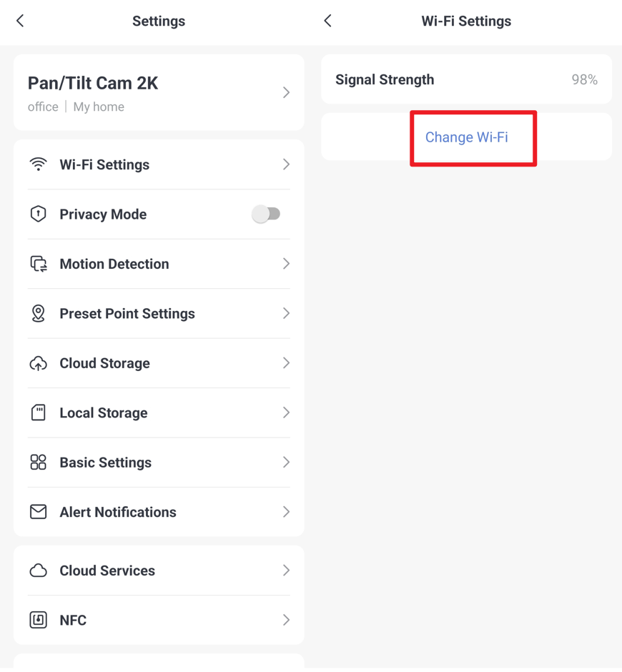Tap the Privacy Mode shield icon

tap(38, 214)
